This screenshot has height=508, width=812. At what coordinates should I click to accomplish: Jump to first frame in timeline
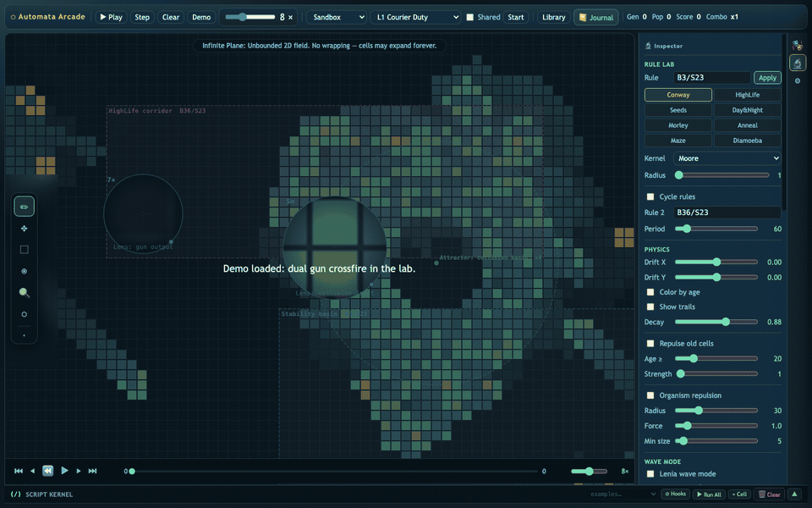(x=19, y=472)
